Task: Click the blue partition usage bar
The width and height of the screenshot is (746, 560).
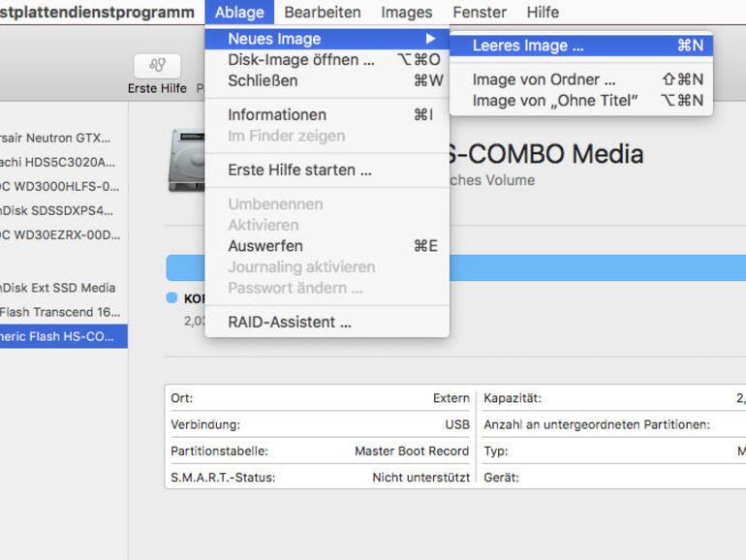Action: (x=598, y=267)
